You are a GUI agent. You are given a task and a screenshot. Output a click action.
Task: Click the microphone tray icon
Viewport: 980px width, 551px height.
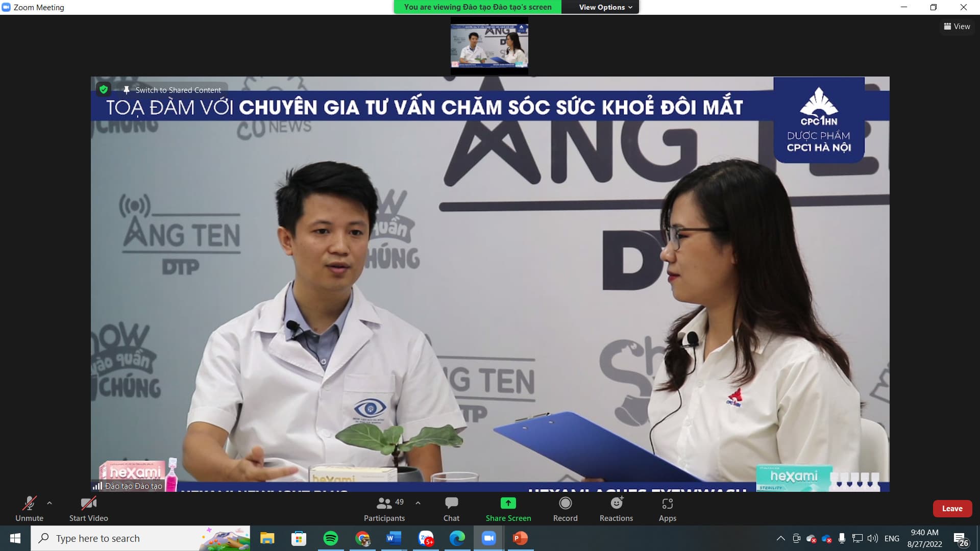pyautogui.click(x=842, y=538)
